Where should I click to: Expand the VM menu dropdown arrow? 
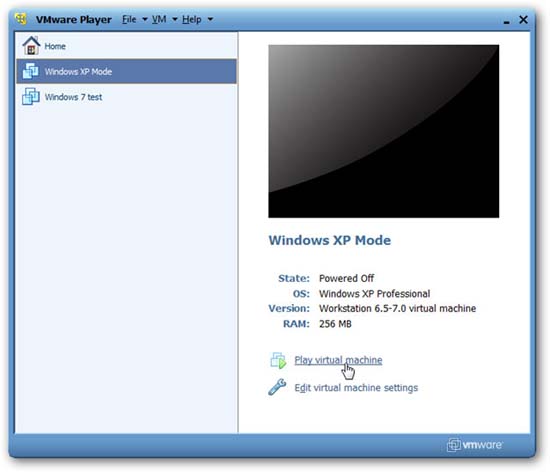[175, 19]
